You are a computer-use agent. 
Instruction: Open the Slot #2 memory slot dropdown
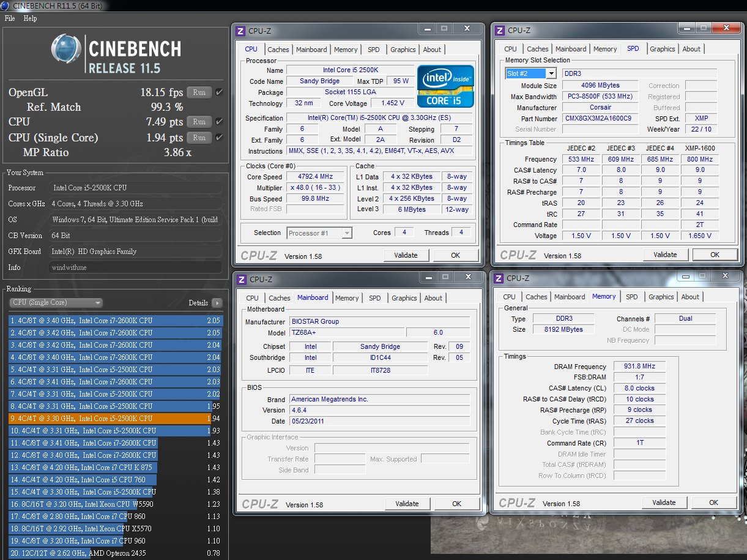[x=530, y=73]
